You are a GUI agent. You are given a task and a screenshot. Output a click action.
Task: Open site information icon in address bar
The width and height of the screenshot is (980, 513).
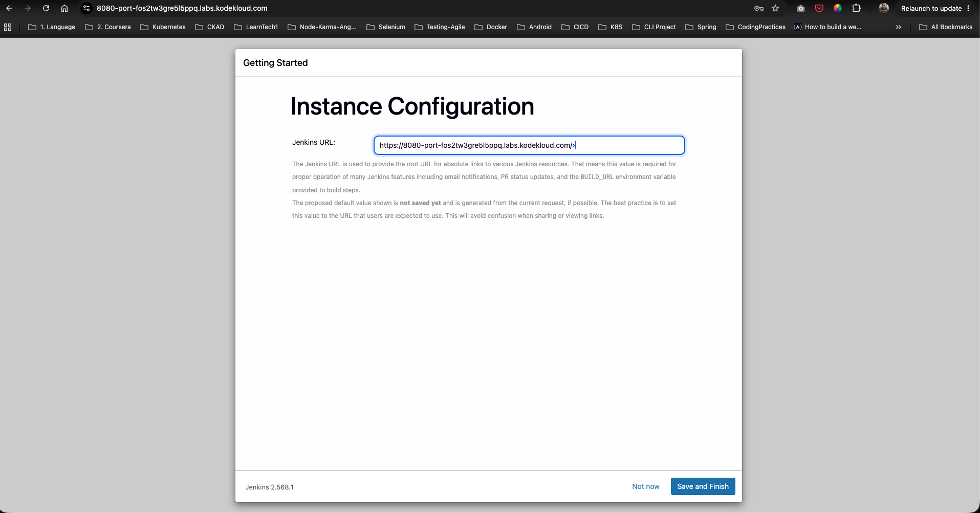pos(86,8)
